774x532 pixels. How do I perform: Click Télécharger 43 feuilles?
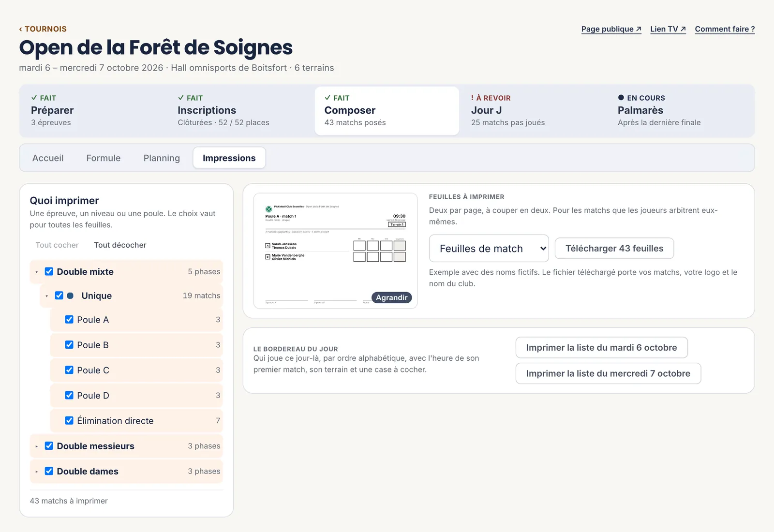[614, 249]
